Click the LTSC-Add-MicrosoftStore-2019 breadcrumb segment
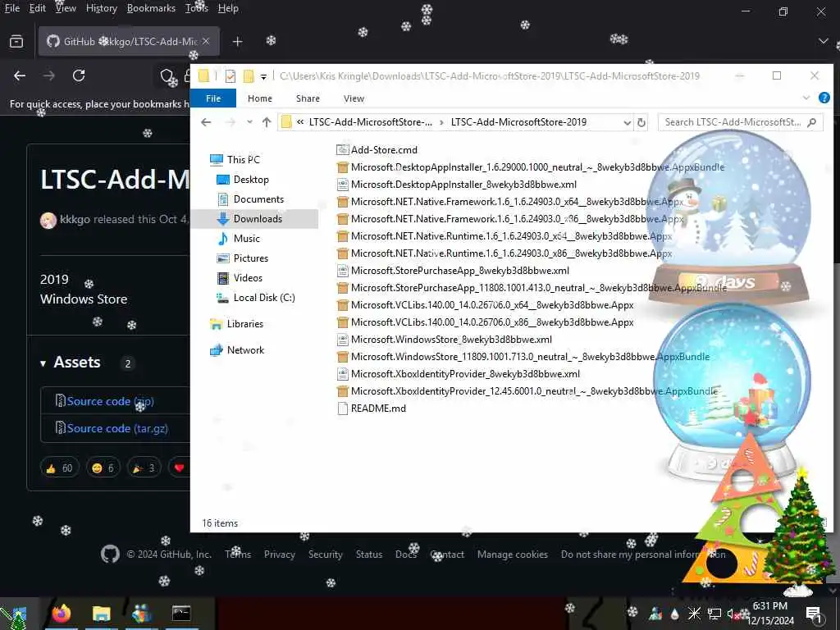 [518, 122]
